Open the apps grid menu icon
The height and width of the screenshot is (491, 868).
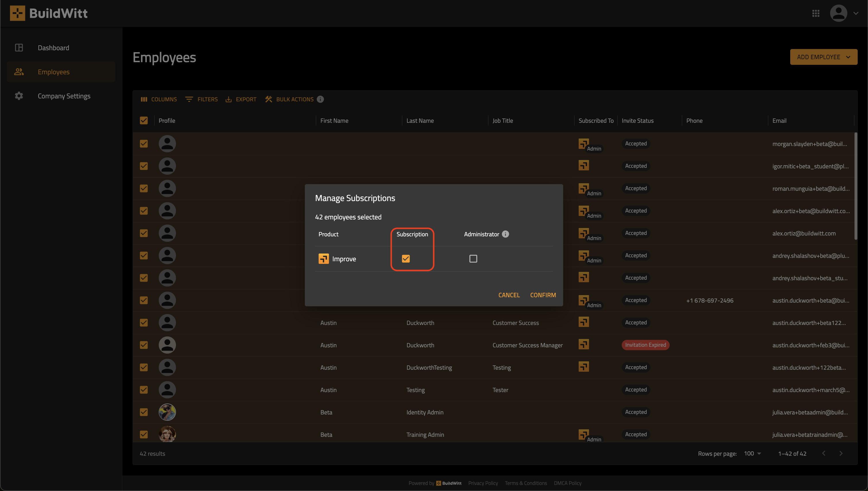pos(816,13)
